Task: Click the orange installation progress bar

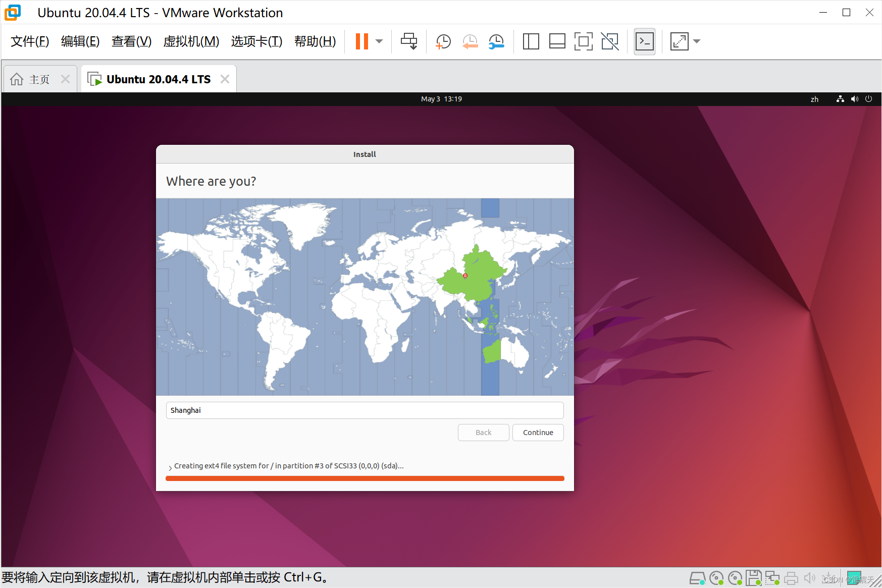Action: pyautogui.click(x=365, y=478)
